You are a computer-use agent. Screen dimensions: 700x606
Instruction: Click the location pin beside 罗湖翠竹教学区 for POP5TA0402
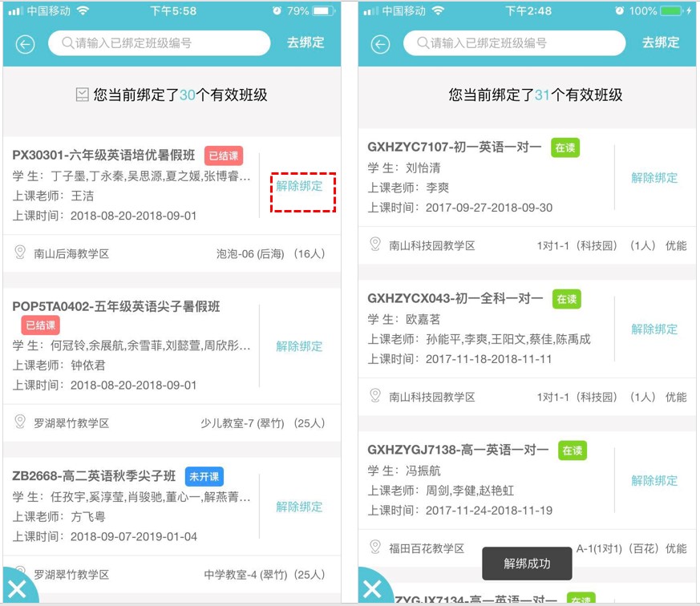[20, 422]
